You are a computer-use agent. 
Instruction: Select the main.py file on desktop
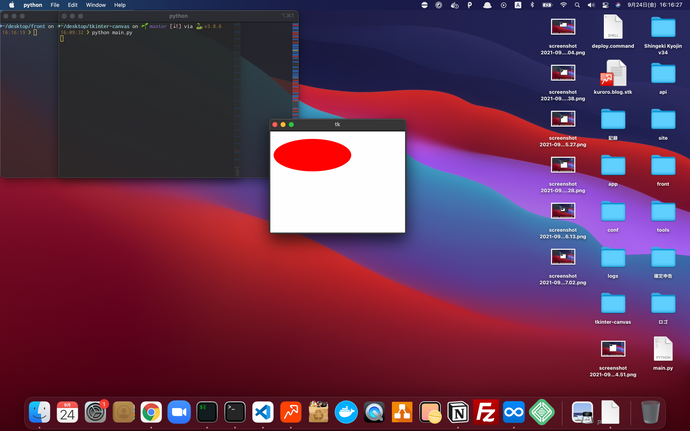662,350
